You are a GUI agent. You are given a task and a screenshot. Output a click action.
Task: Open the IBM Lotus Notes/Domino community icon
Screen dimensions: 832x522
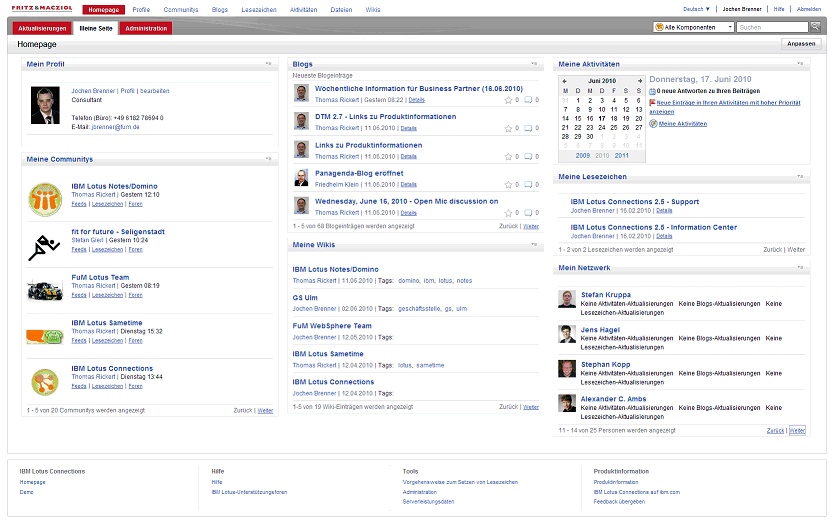pyautogui.click(x=45, y=199)
